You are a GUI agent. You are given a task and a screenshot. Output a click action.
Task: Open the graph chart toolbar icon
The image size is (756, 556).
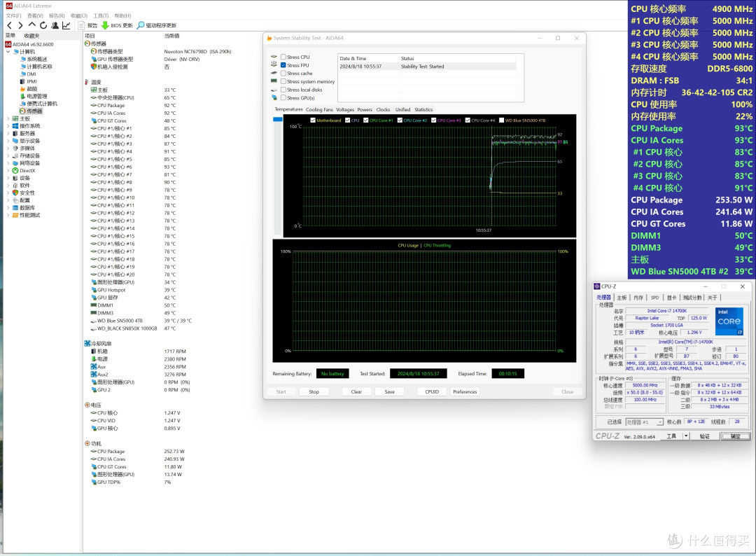tap(66, 25)
